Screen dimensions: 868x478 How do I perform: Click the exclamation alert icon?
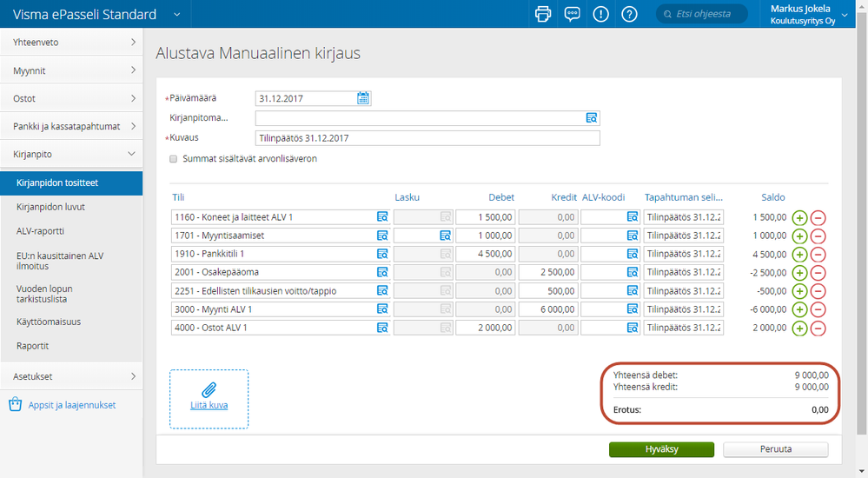click(x=600, y=14)
